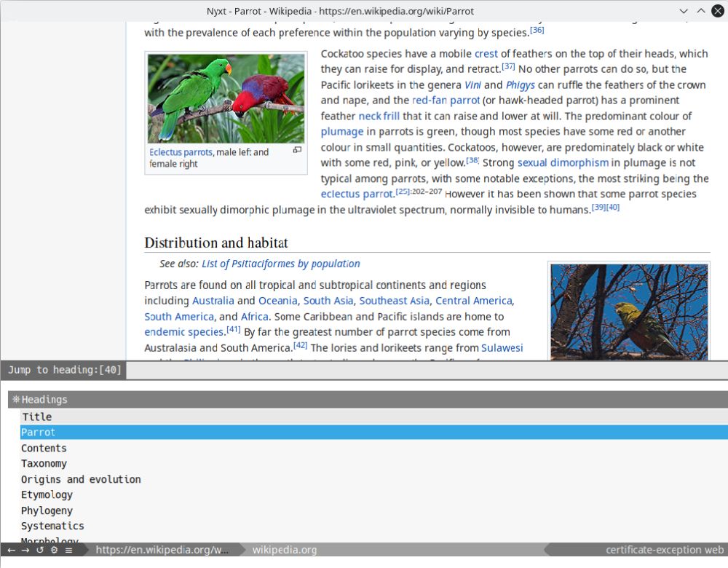Open the sexual dimorphism link
The image size is (728, 568).
click(562, 162)
